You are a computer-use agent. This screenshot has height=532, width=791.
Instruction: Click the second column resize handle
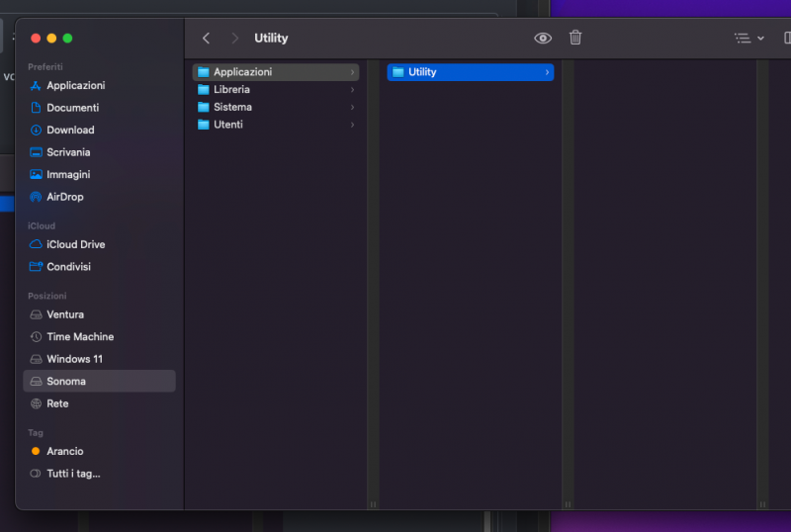[568, 504]
